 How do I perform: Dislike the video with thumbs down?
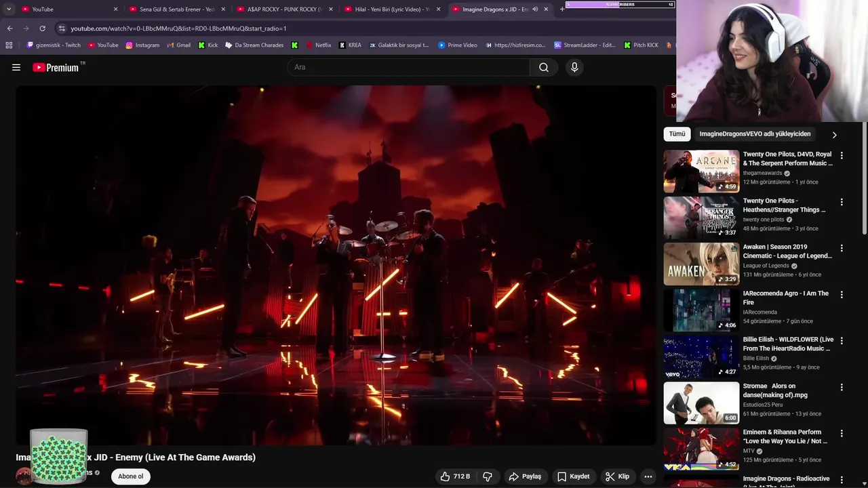tap(488, 476)
